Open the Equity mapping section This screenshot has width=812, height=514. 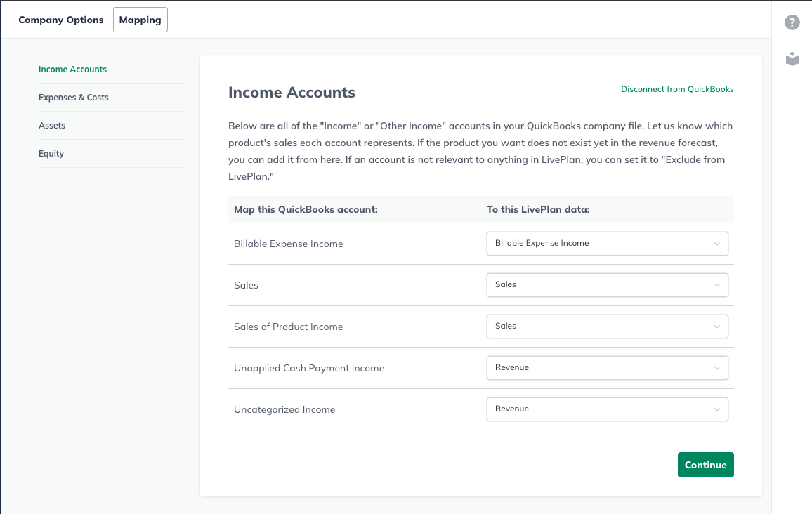click(51, 153)
